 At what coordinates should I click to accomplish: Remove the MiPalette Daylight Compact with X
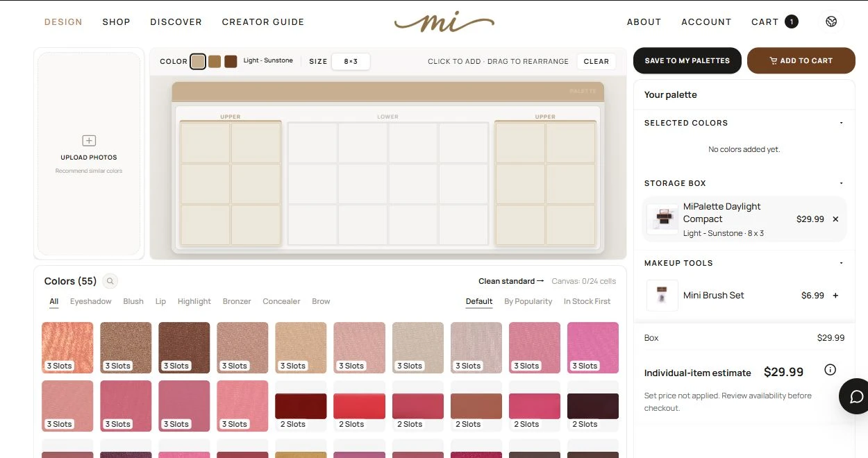[x=835, y=219]
